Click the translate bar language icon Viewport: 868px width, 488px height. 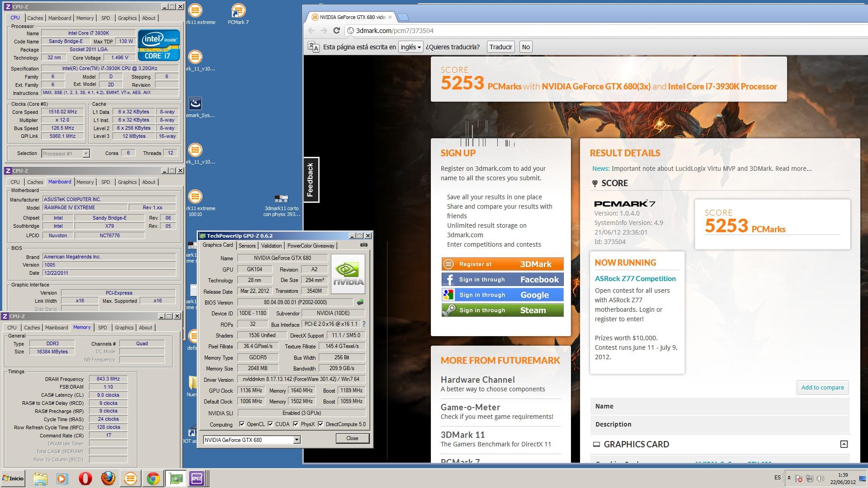pos(313,47)
